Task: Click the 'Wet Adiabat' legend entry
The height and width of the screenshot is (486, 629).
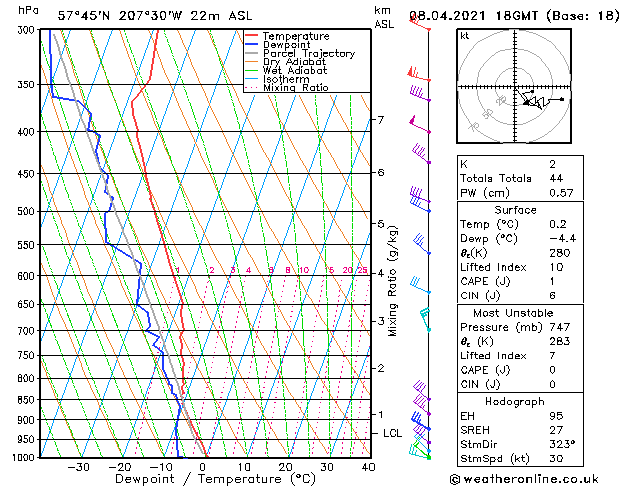Action: (x=295, y=70)
